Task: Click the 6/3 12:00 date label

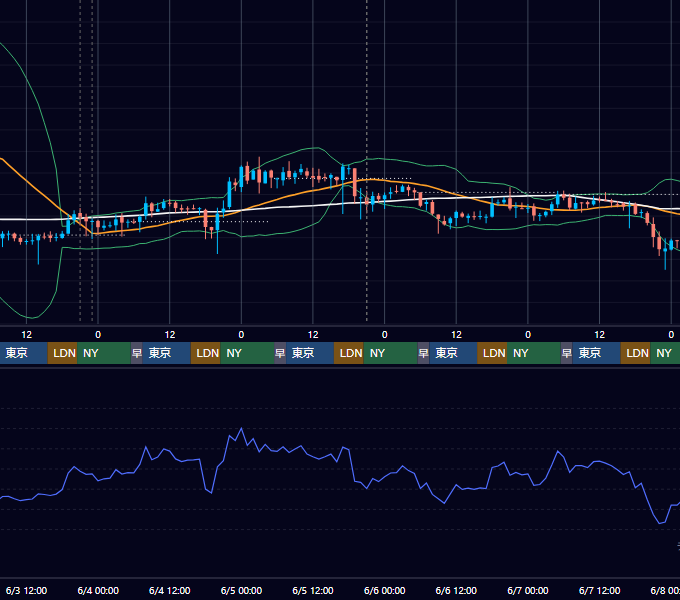Action: pyautogui.click(x=26, y=590)
